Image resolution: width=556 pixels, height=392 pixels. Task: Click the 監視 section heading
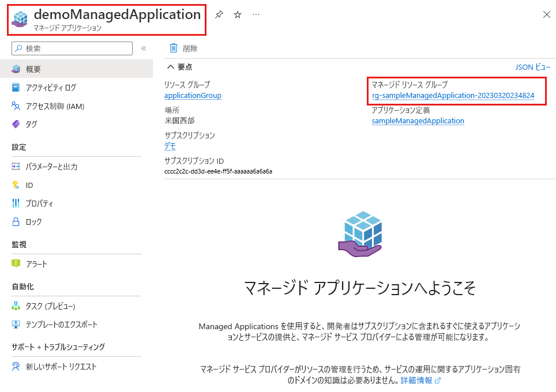tap(19, 244)
